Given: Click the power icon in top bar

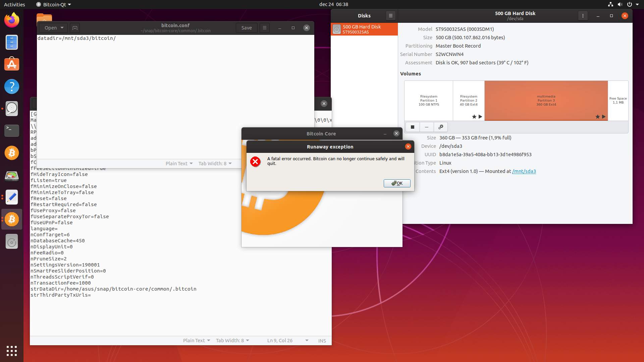Looking at the screenshot, I should (x=629, y=4).
